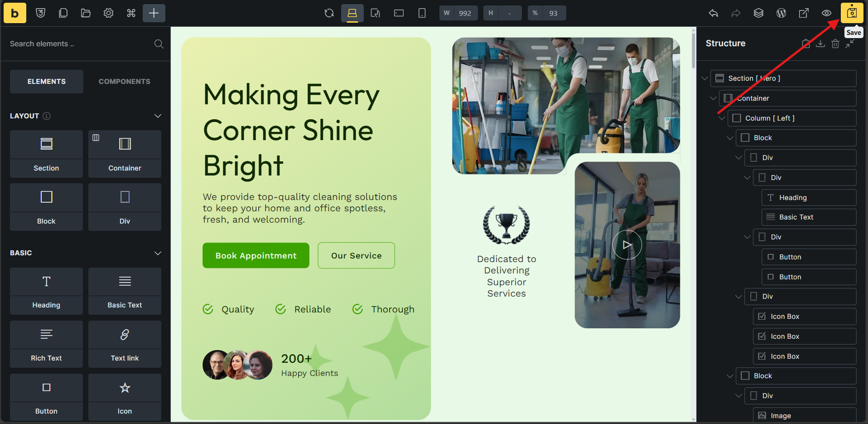Redo the last undone change
Screen dimensions: 868x424
pyautogui.click(x=736, y=13)
